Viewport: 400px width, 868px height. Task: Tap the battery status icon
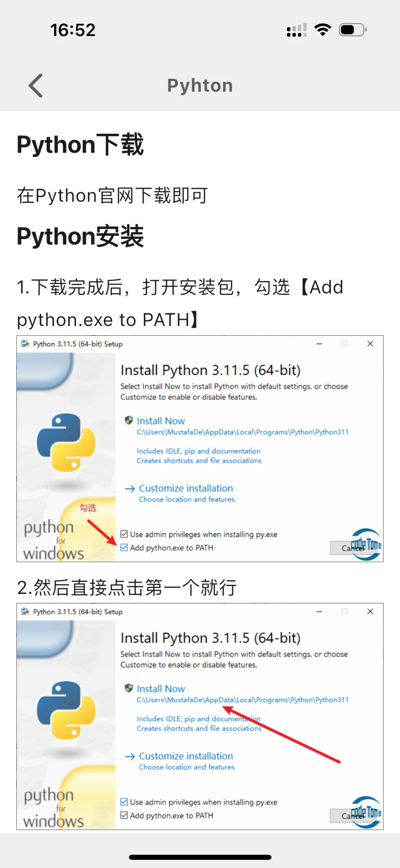353,30
